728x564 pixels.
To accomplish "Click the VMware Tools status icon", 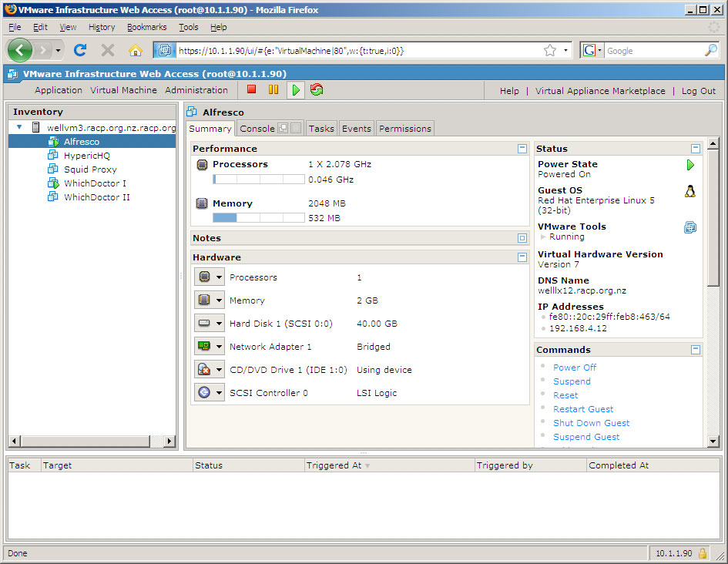I will point(690,227).
